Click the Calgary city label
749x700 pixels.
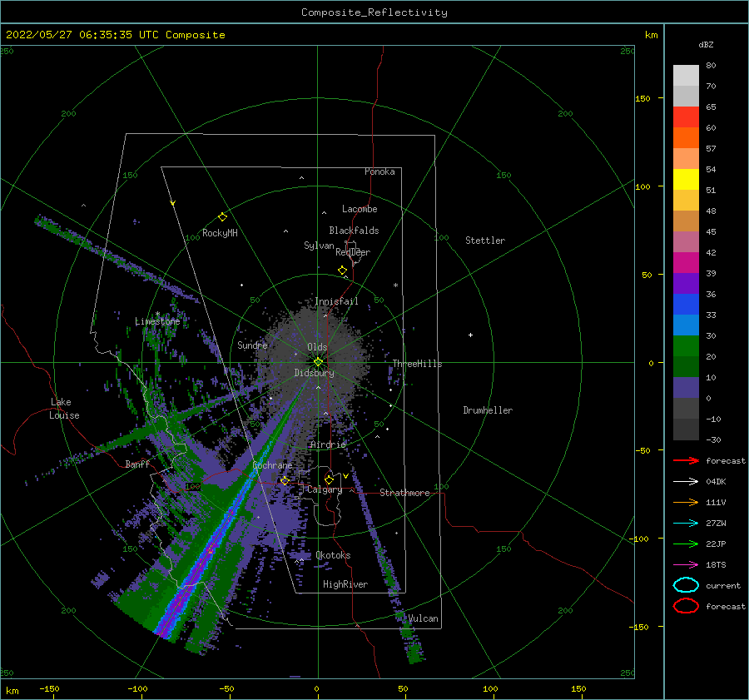(x=325, y=489)
